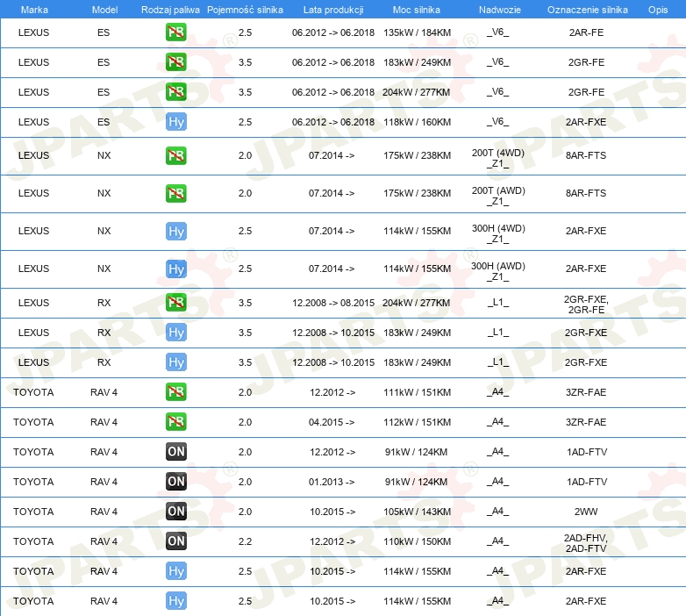Click the Nadwozie column header
This screenshot has width=686, height=616.
pos(500,10)
